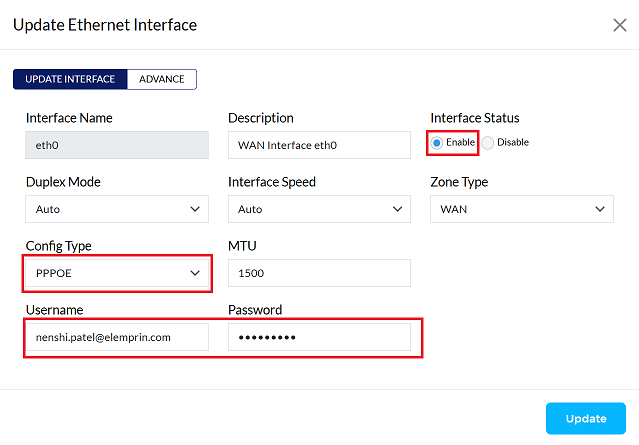
Task: Click the Password input field
Action: pyautogui.click(x=320, y=337)
